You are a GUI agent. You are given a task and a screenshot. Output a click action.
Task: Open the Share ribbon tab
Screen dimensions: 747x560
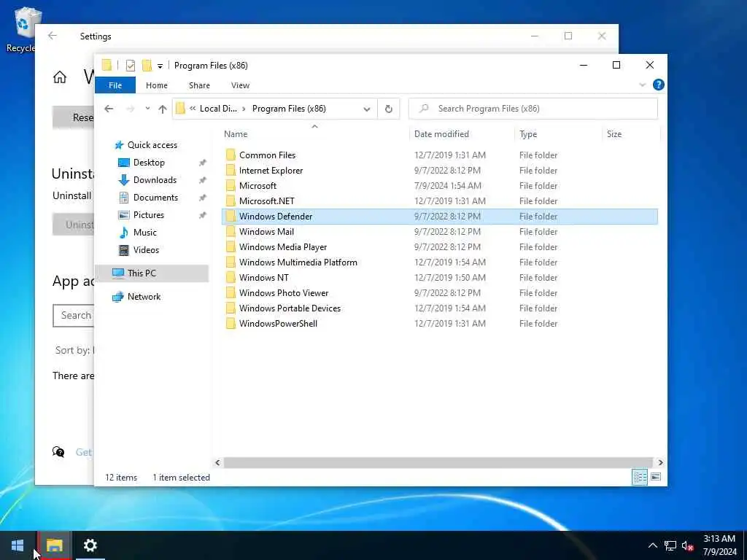(199, 85)
